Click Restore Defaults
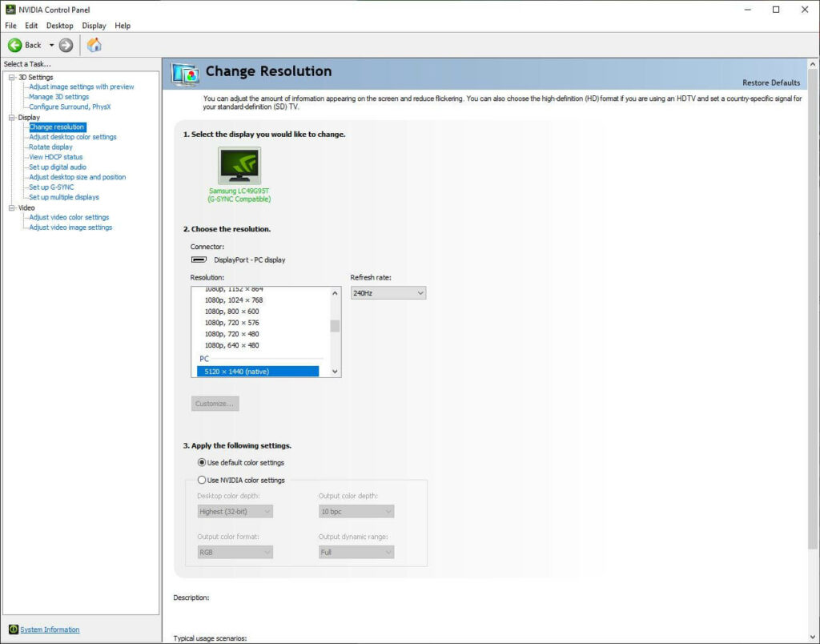820x644 pixels. pos(771,83)
